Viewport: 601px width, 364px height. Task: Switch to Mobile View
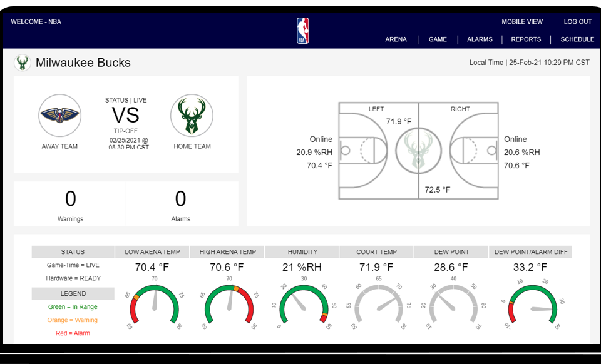click(x=522, y=22)
